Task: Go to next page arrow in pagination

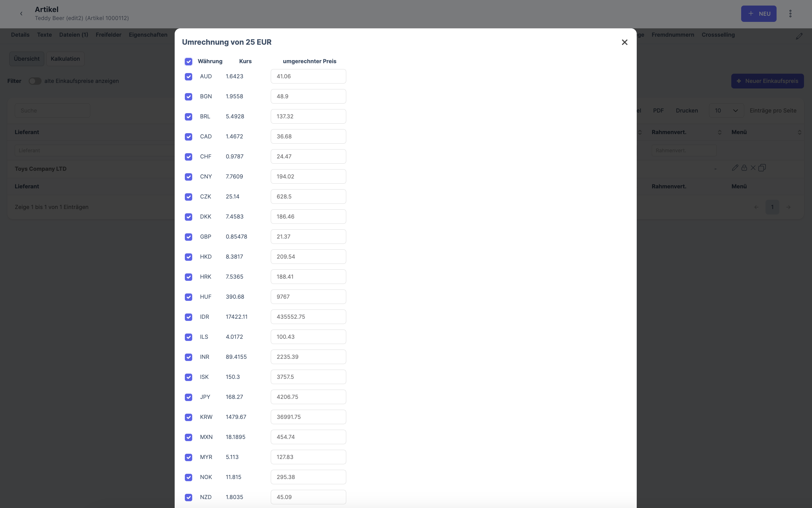Action: click(x=788, y=207)
